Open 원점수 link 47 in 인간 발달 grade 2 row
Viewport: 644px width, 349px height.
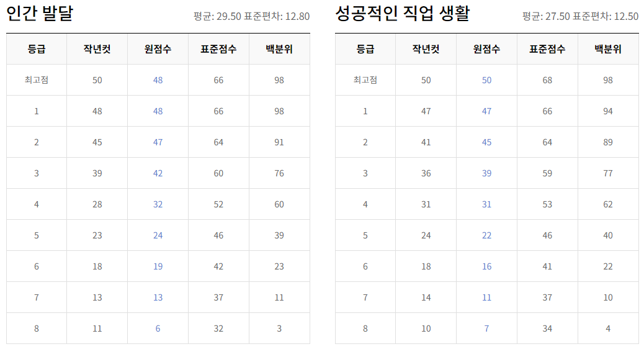click(158, 142)
